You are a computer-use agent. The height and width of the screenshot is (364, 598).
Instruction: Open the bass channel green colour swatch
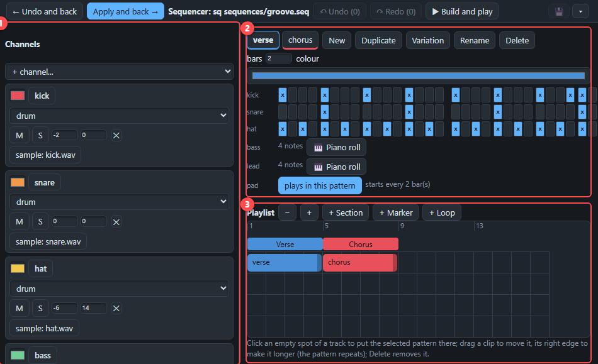point(18,355)
